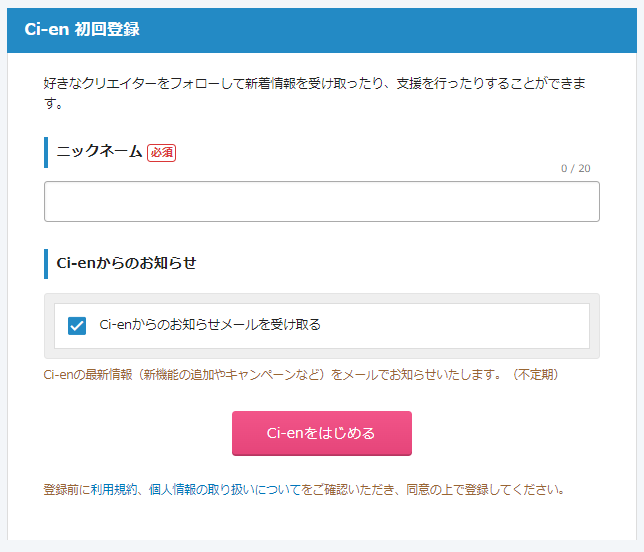The width and height of the screenshot is (644, 552).
Task: Click the Ci-en 初回登録 header title
Action: tap(82, 30)
